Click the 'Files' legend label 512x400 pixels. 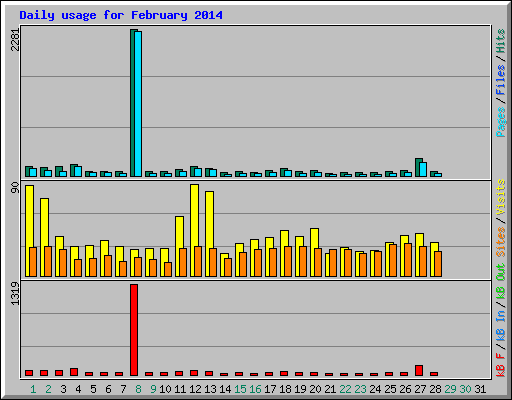pyautogui.click(x=501, y=80)
